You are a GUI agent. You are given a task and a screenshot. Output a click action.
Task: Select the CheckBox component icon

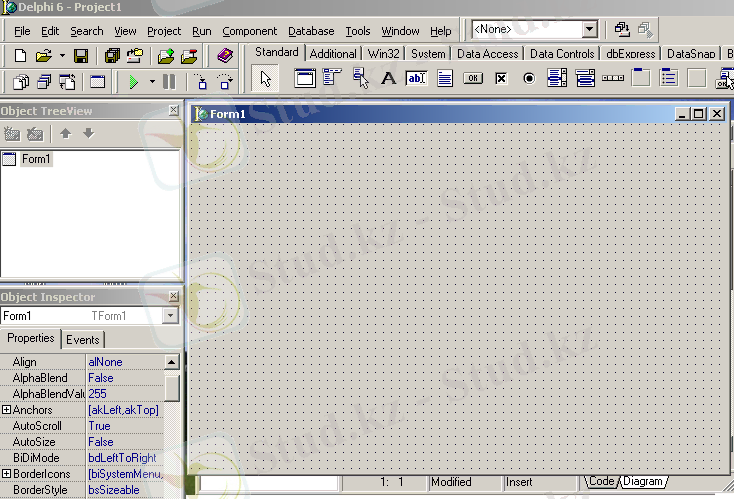[501, 78]
